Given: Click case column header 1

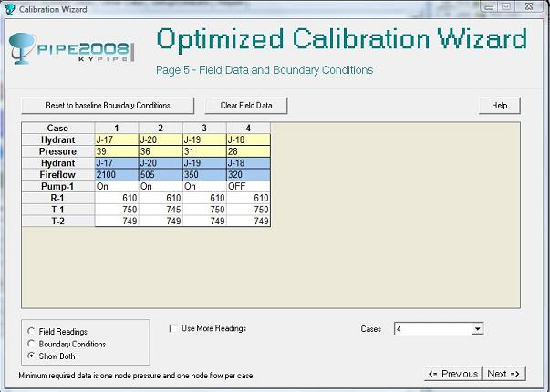Looking at the screenshot, I should [117, 128].
